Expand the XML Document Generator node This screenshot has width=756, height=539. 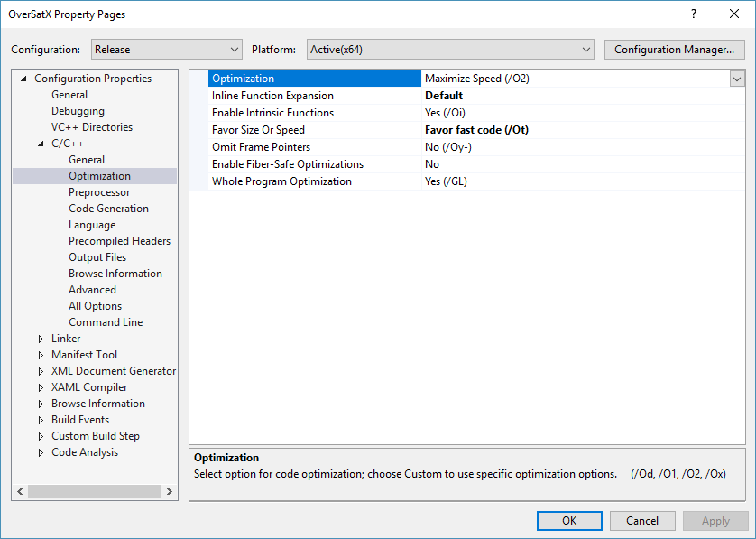(x=41, y=372)
